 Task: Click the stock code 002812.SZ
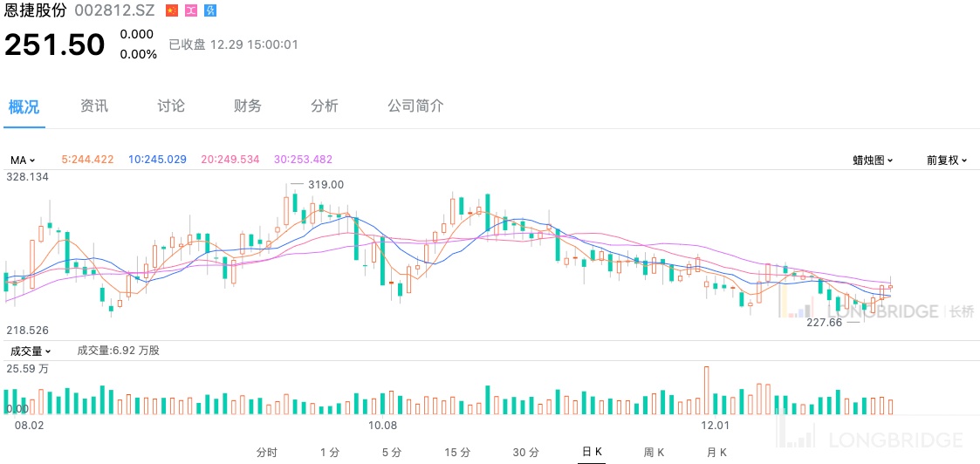(115, 10)
